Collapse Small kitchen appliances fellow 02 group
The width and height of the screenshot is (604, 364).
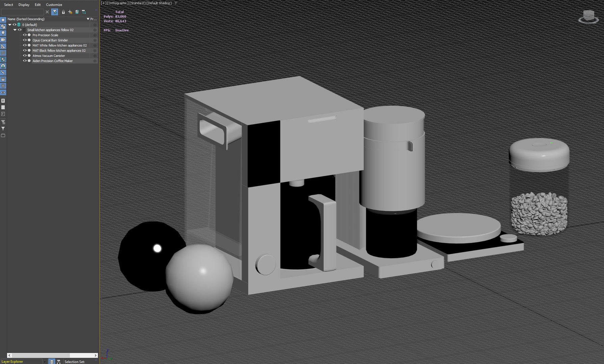pyautogui.click(x=15, y=30)
